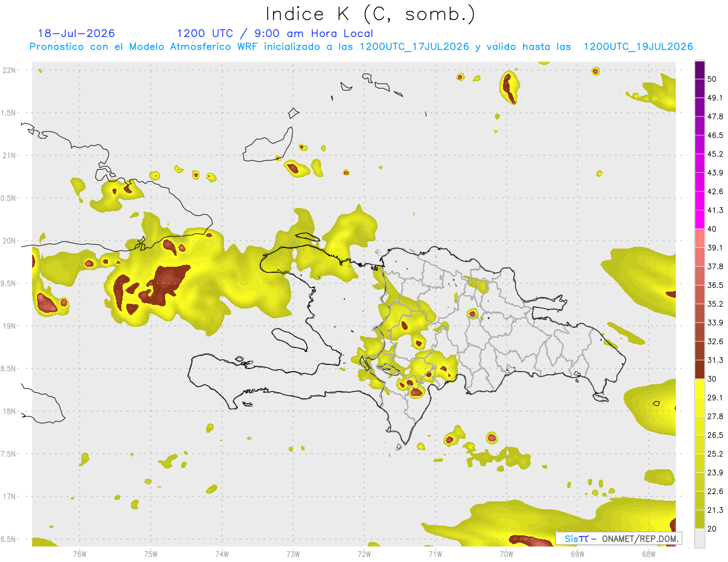This screenshot has height=562, width=728.
Task: Click the "70W" longitude label
Action: 507,554
